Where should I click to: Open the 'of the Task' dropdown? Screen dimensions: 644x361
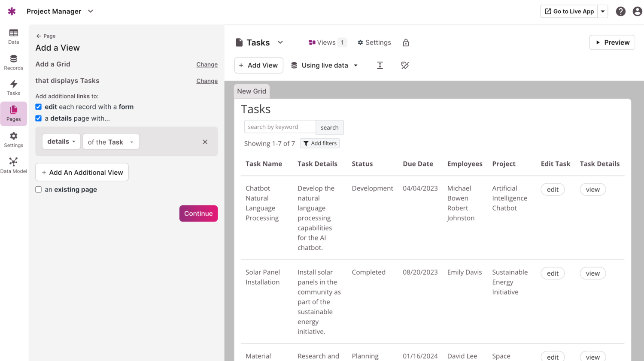click(x=111, y=142)
